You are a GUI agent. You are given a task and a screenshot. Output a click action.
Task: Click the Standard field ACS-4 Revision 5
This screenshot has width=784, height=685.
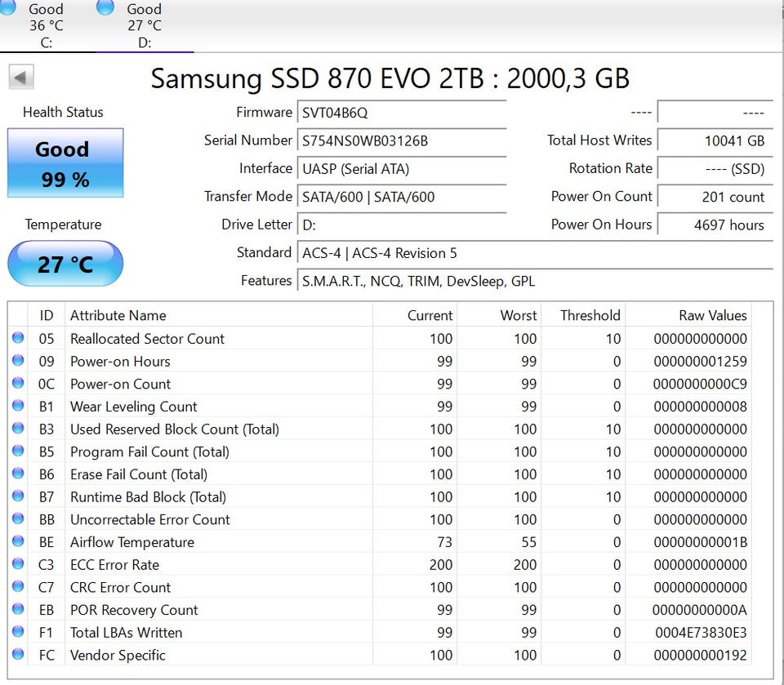(x=535, y=252)
